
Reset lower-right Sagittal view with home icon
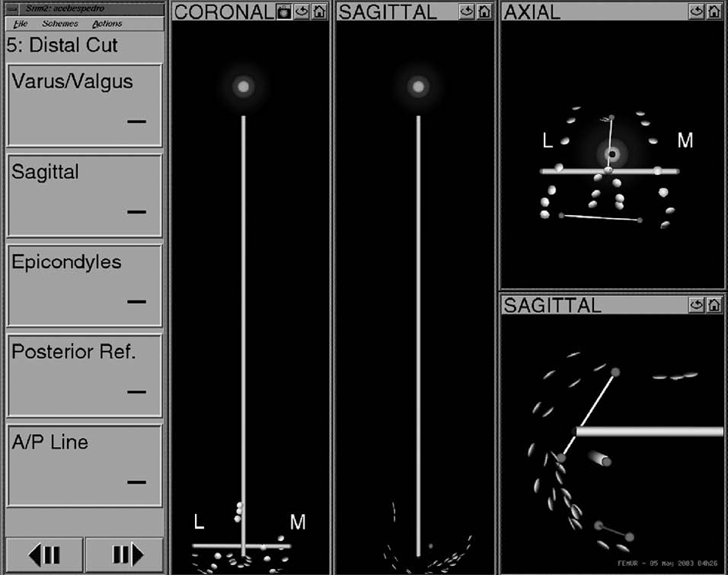coord(714,305)
